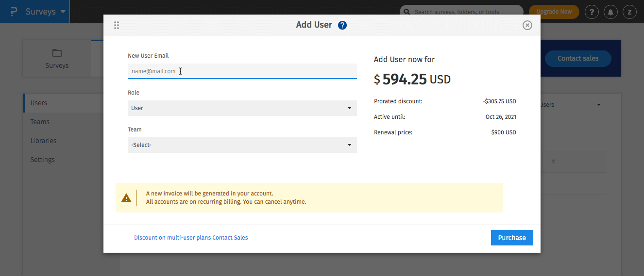Image resolution: width=644 pixels, height=276 pixels.
Task: Focus the New User Email field
Action: point(242,71)
